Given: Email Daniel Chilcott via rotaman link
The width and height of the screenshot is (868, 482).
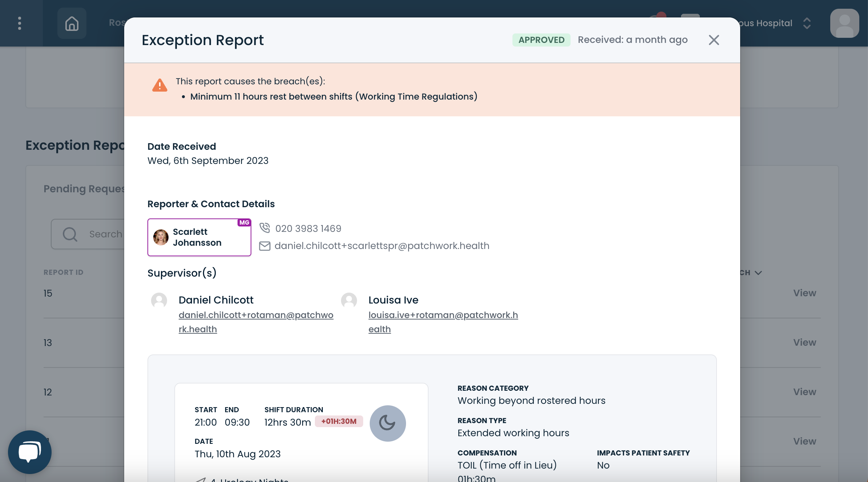Looking at the screenshot, I should click(x=256, y=322).
